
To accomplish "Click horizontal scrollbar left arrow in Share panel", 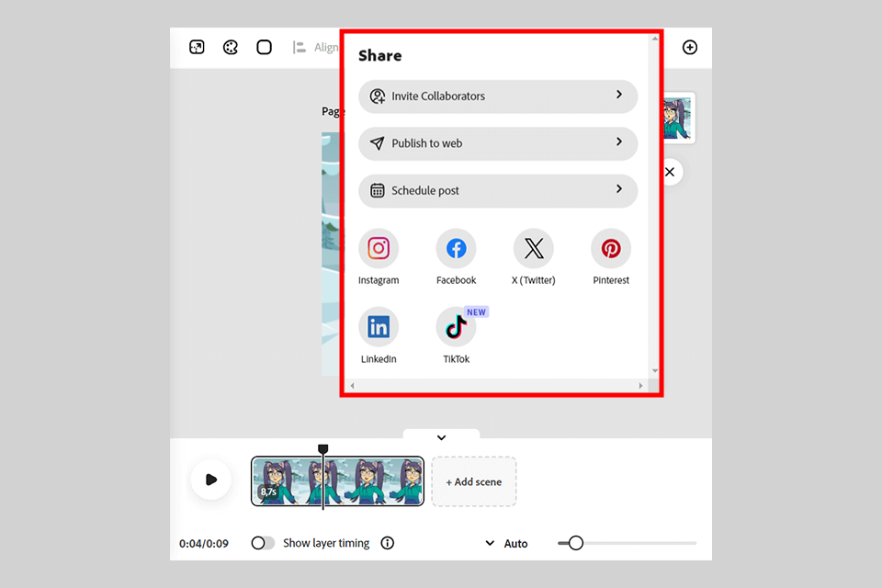I will coord(352,386).
